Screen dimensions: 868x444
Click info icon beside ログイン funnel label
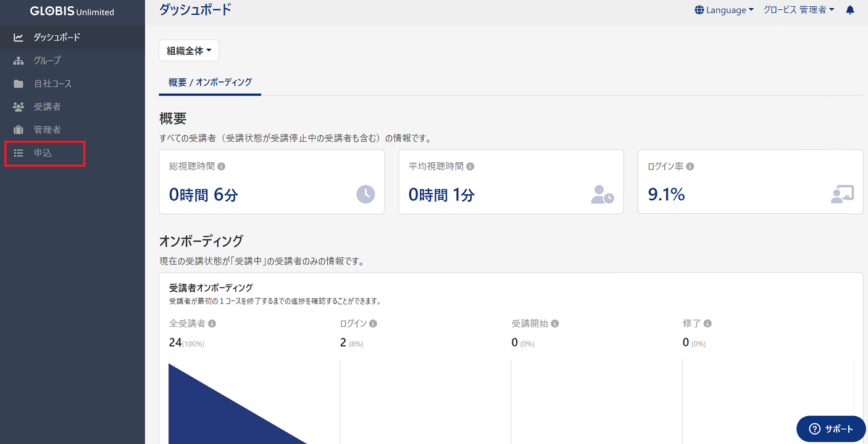373,324
